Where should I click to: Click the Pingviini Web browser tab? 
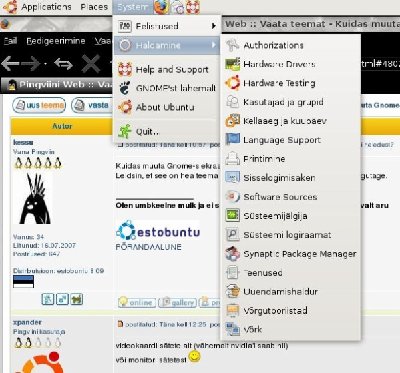(x=57, y=85)
